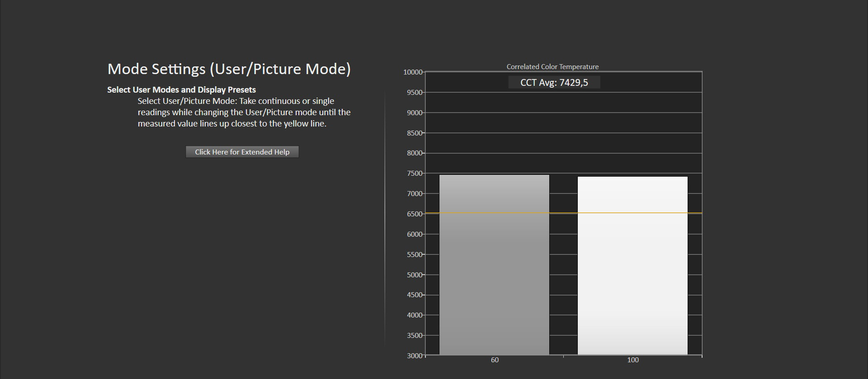Click the 9000 label on y-axis

coord(414,113)
